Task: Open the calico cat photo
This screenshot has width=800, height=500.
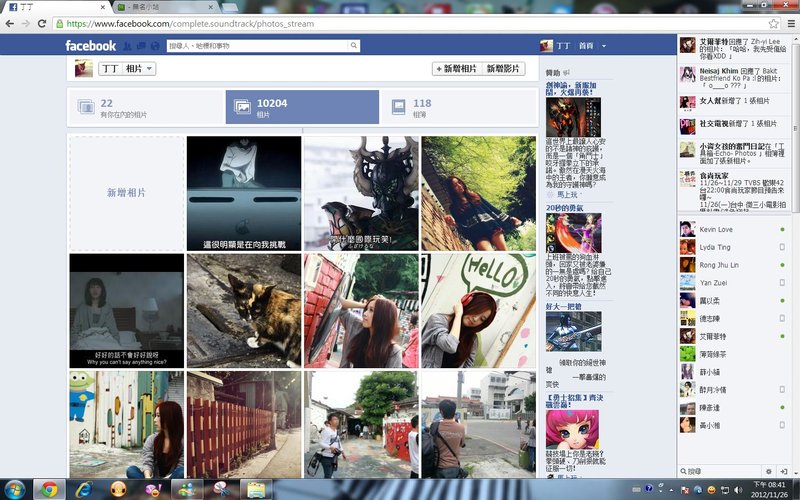Action: tap(244, 311)
